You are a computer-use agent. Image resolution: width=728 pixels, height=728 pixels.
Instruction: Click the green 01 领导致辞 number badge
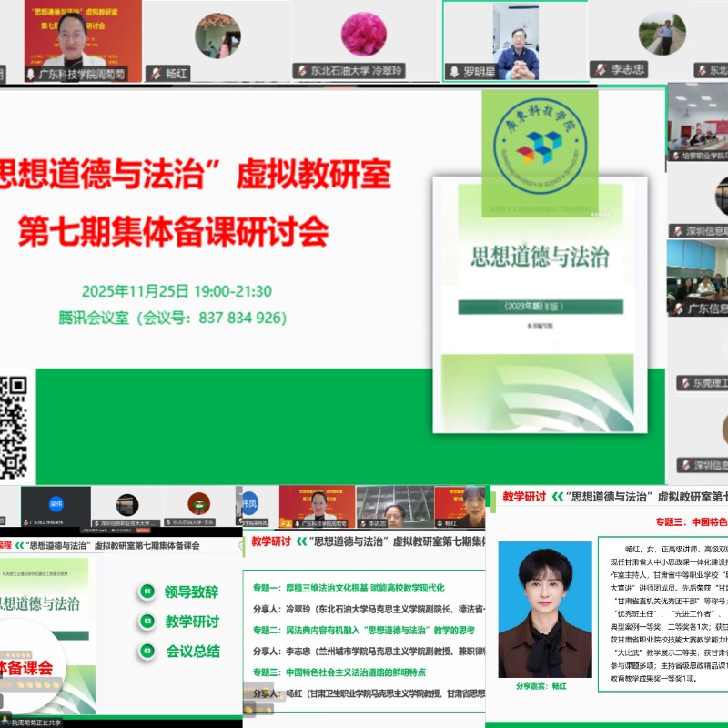click(x=147, y=591)
